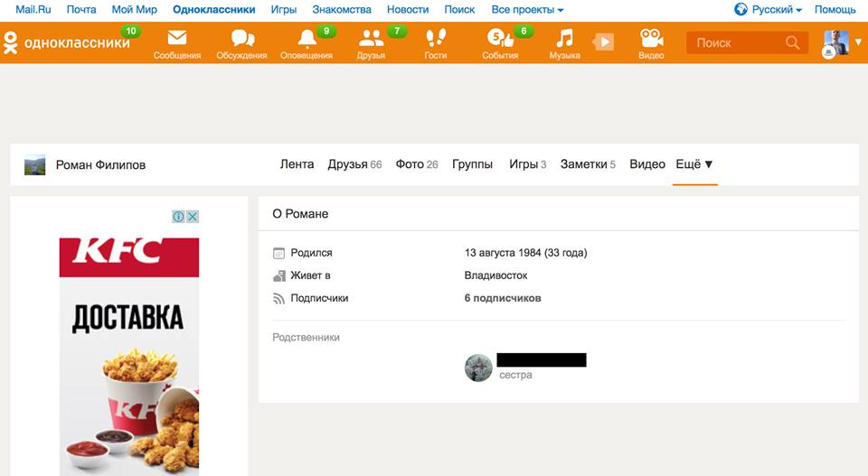
Task: Open Музыка music note icon
Action: coord(564,40)
